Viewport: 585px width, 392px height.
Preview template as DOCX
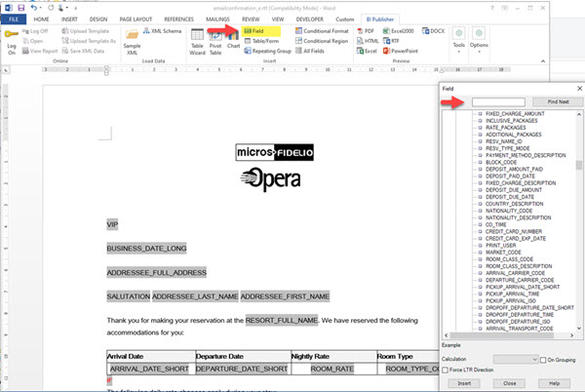[434, 31]
